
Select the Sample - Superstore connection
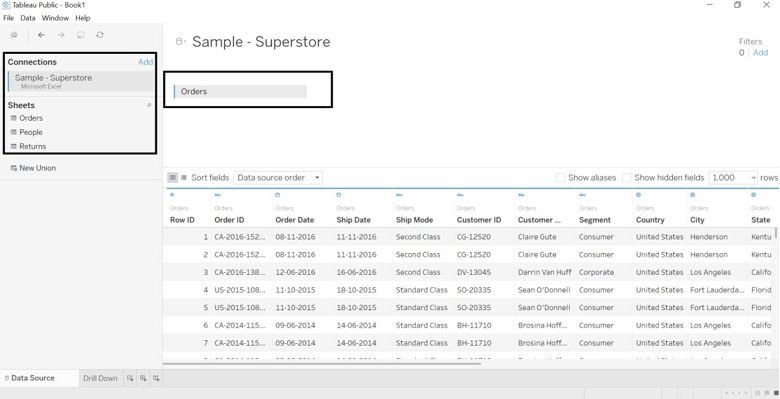point(81,81)
